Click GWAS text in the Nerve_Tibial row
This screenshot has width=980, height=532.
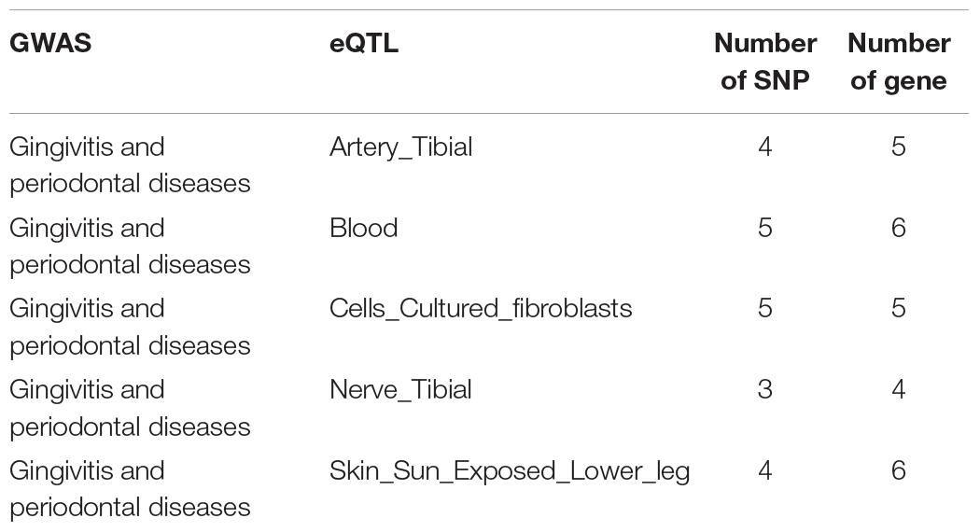coord(130,408)
